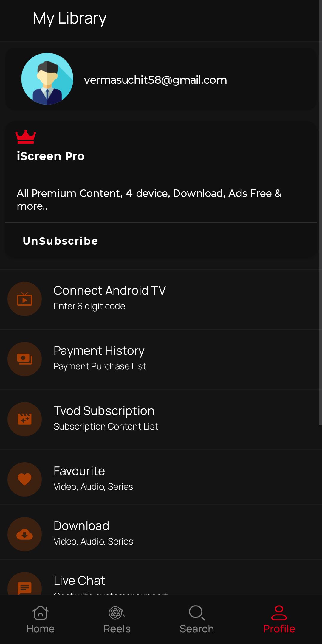Open the Payment History wallet icon

point(24,359)
